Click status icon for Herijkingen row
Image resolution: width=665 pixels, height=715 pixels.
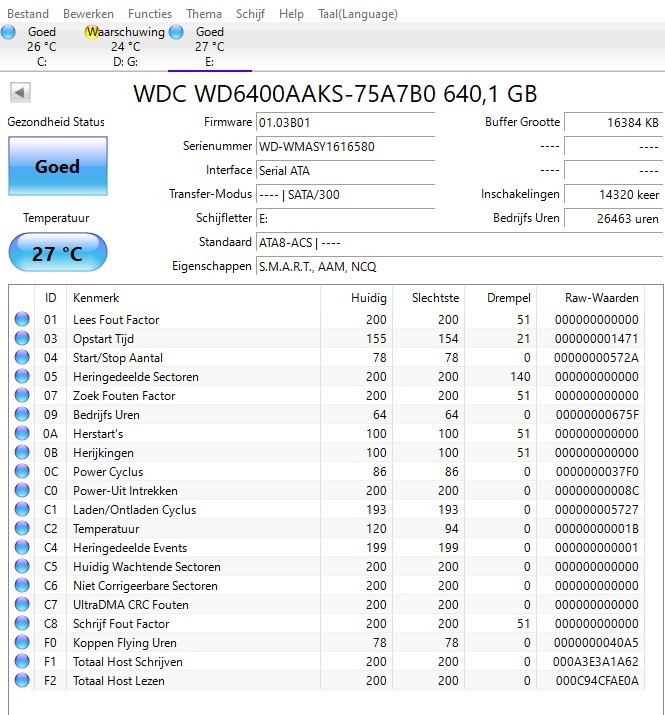[22, 452]
